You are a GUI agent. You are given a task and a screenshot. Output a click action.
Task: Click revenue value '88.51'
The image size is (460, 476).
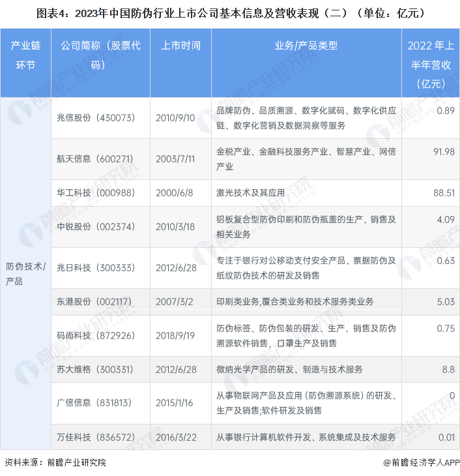click(444, 193)
